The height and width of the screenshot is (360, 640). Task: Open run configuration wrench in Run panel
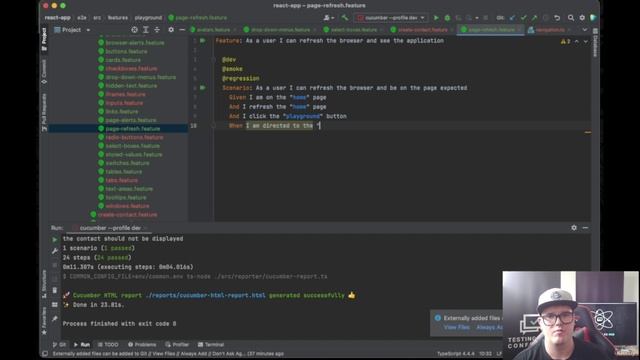55,251
